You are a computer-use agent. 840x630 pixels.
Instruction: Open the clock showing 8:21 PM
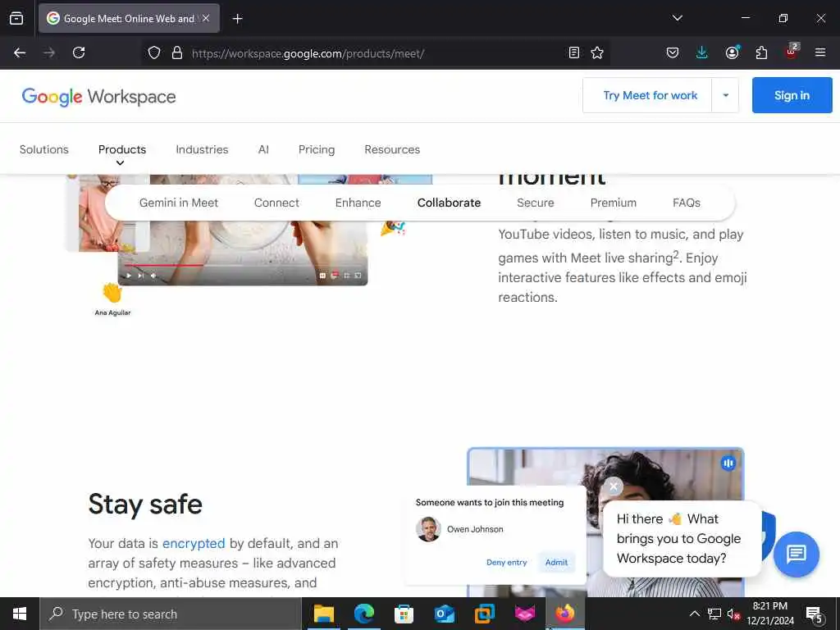click(x=770, y=614)
